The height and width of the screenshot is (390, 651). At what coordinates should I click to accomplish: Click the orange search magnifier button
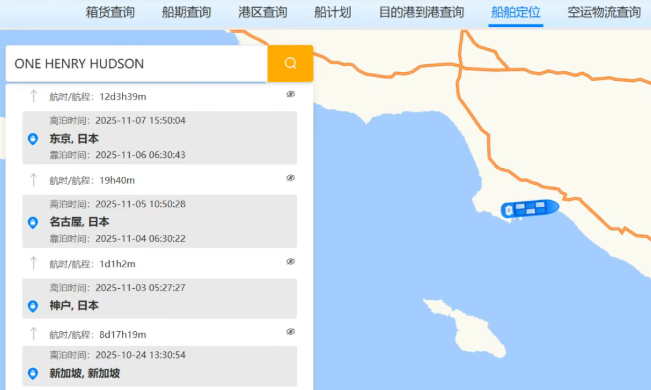pyautogui.click(x=290, y=63)
